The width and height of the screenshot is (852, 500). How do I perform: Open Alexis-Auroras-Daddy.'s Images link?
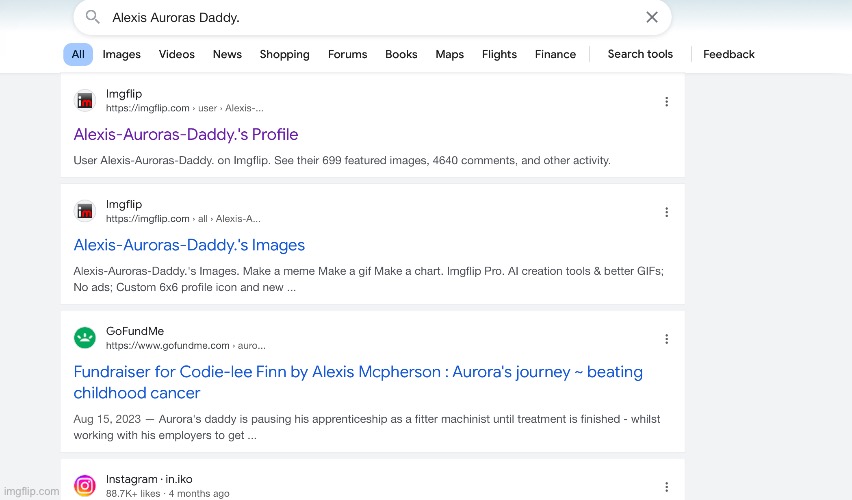(189, 245)
